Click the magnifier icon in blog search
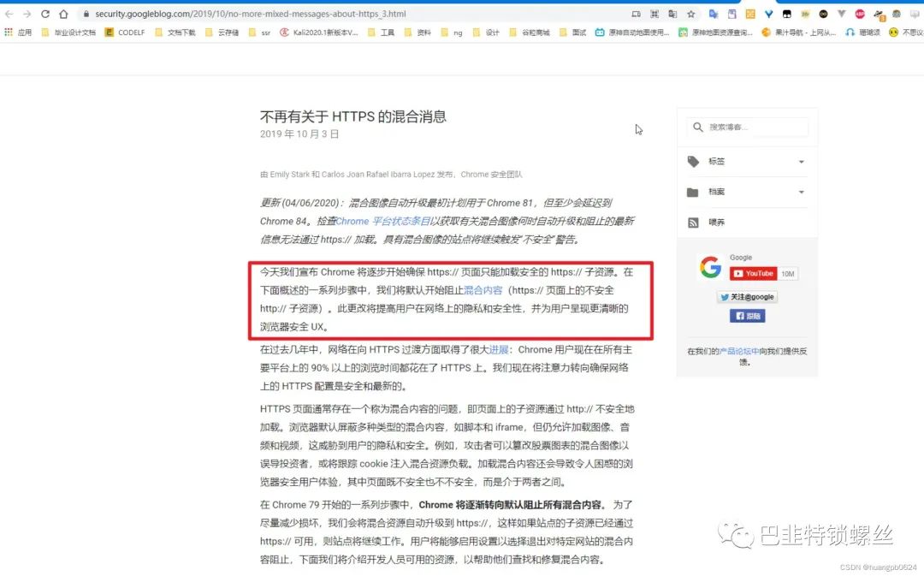 tap(697, 128)
